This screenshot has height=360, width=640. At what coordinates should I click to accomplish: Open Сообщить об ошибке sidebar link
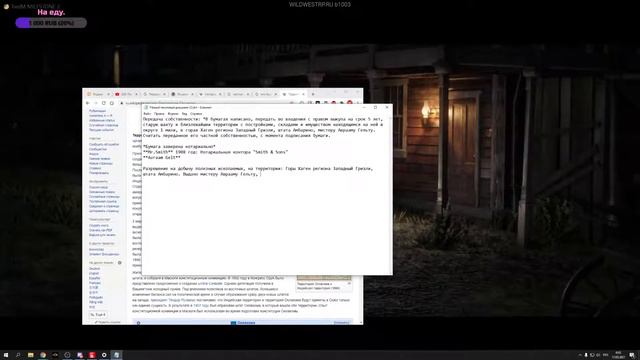click(x=104, y=144)
